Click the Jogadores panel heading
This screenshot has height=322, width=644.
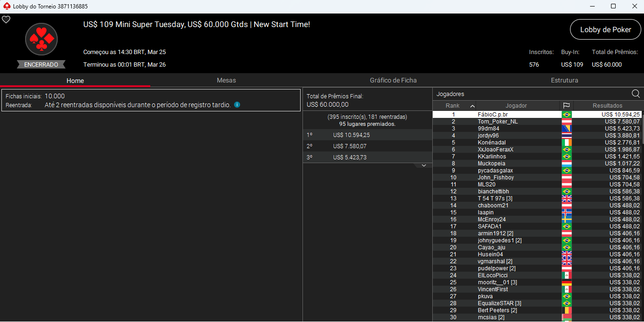pyautogui.click(x=450, y=94)
